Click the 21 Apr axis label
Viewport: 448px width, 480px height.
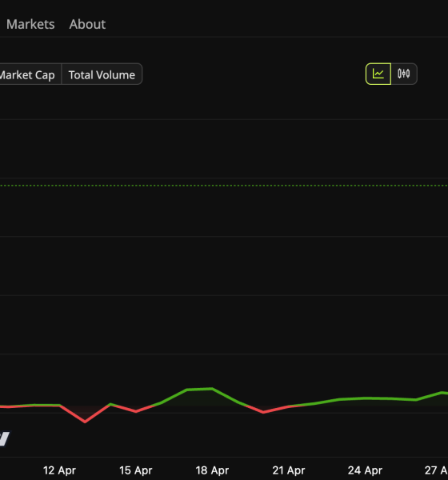[289, 470]
